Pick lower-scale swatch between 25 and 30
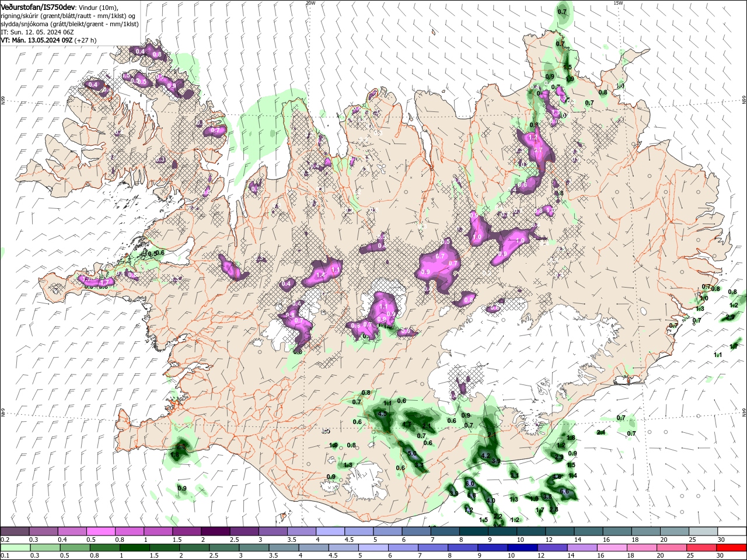The image size is (747, 560). (x=700, y=548)
